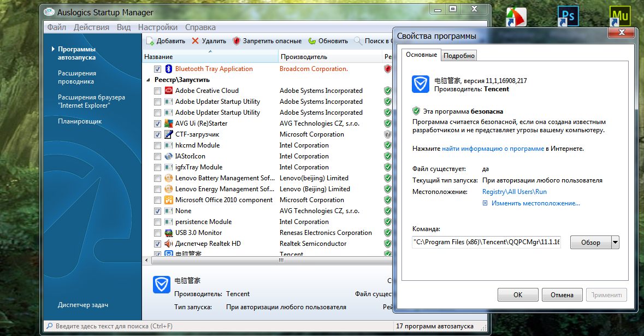Screen dimensions: 644x336
Task: Open the Настройки menu
Action: (158, 27)
